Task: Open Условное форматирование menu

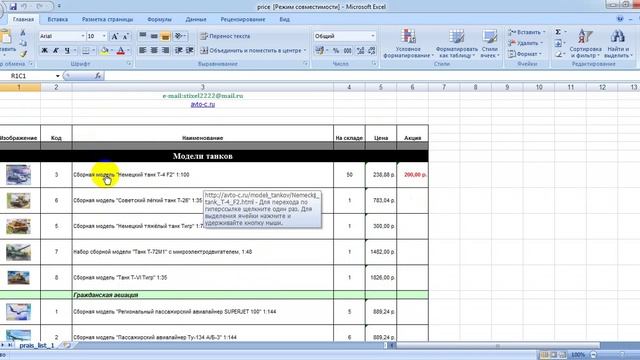Action: (408, 43)
